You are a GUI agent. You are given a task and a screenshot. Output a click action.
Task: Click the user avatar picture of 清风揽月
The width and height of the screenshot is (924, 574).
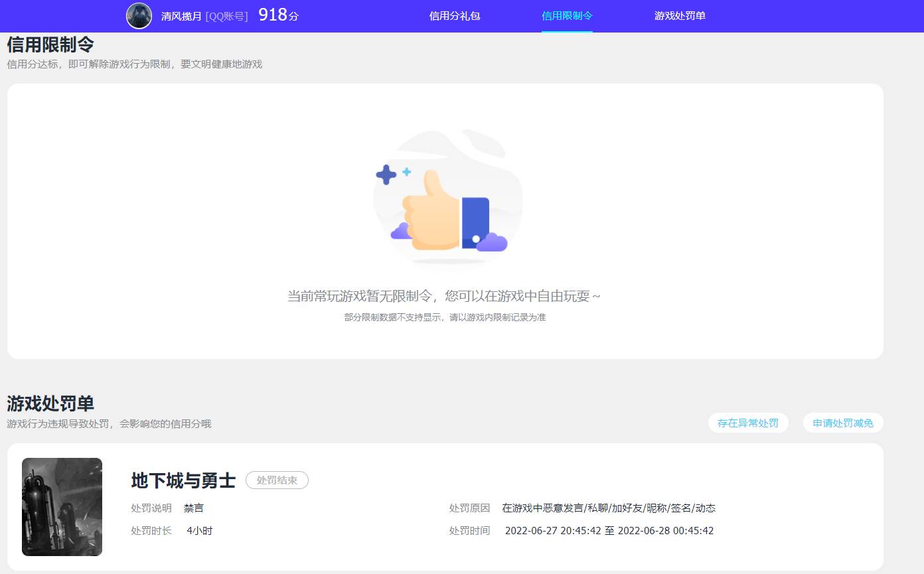click(x=139, y=15)
